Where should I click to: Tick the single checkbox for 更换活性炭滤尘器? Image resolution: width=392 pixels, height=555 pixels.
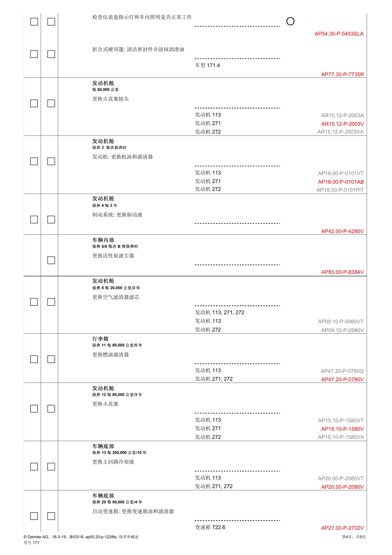point(51,260)
